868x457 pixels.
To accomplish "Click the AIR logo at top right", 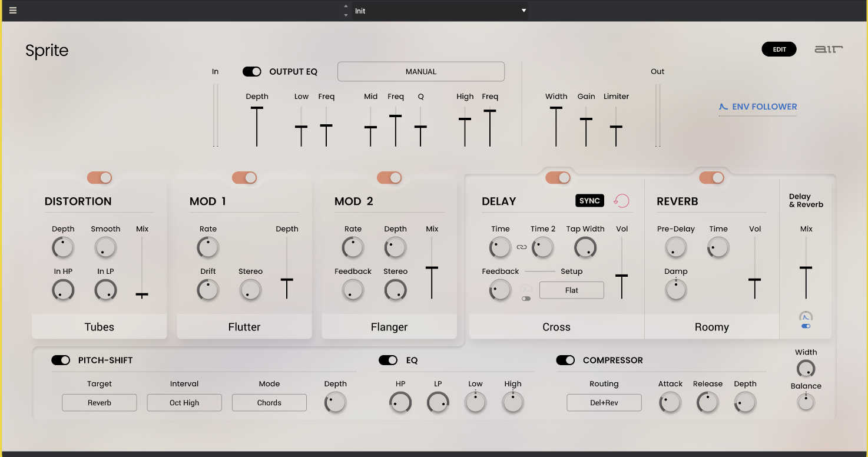I will [x=829, y=49].
